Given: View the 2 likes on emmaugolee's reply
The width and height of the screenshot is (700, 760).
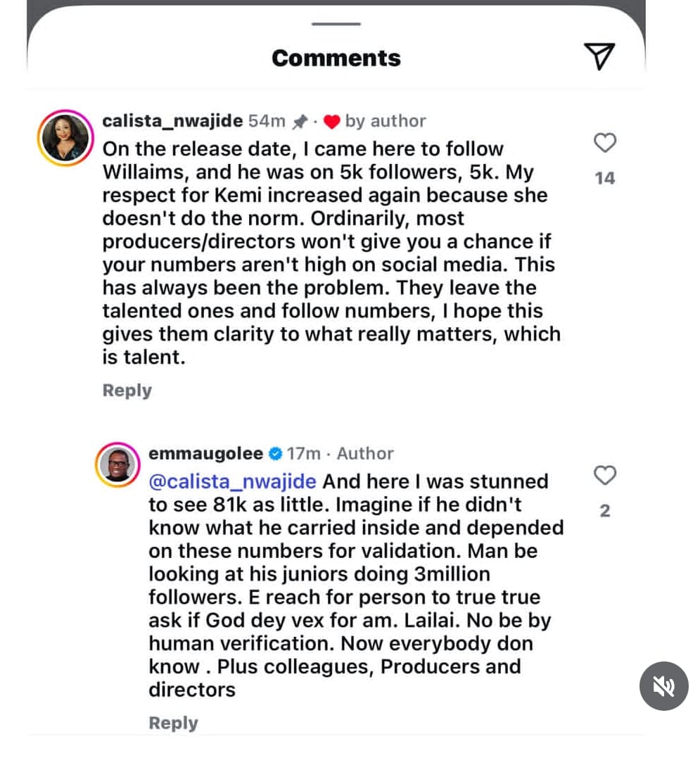Looking at the screenshot, I should click(x=604, y=511).
